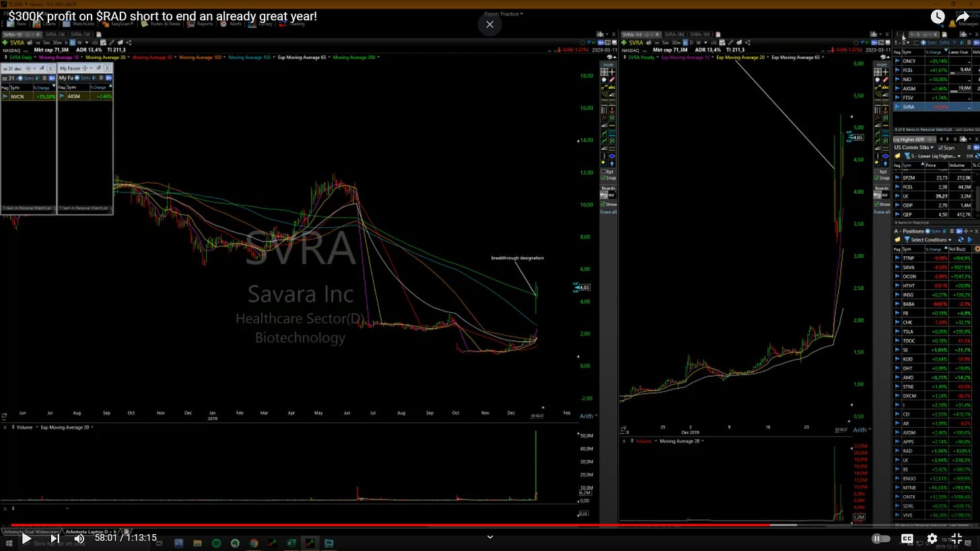Switch to SVRA-1M chart tab
Image resolution: width=980 pixels, height=551 pixels.
(699, 34)
